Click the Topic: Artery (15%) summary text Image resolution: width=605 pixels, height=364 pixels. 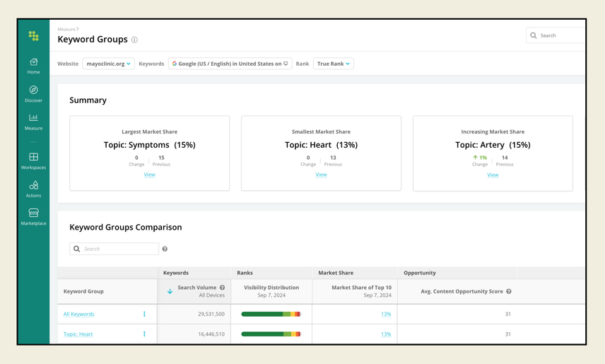493,145
